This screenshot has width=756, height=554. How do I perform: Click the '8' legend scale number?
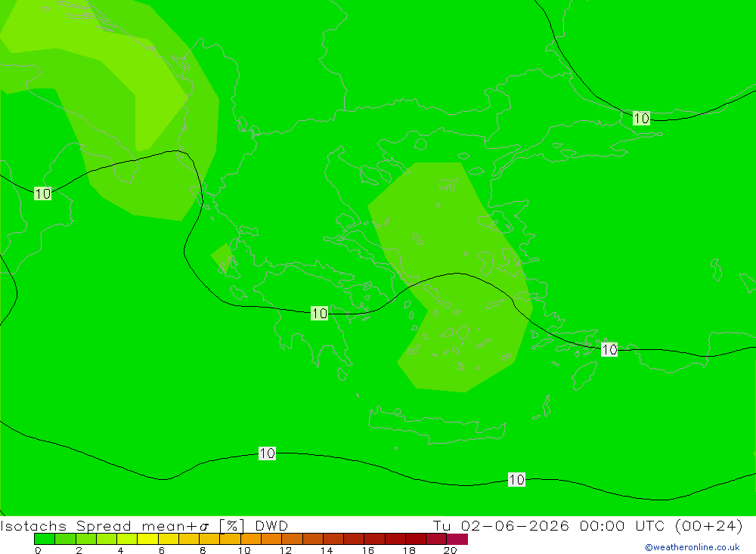click(203, 550)
